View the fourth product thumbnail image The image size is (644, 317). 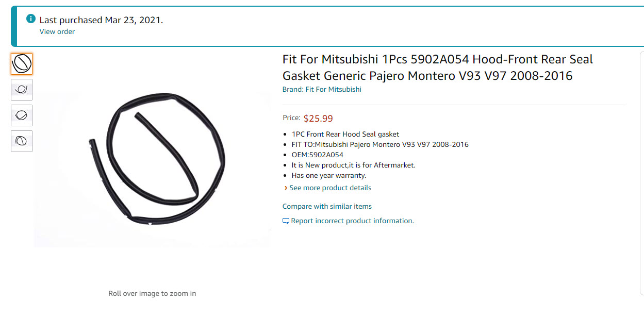point(22,141)
